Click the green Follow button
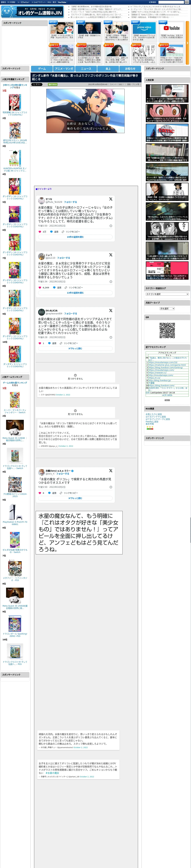The width and height of the screenshot is (191, 868). [x=53, y=85]
